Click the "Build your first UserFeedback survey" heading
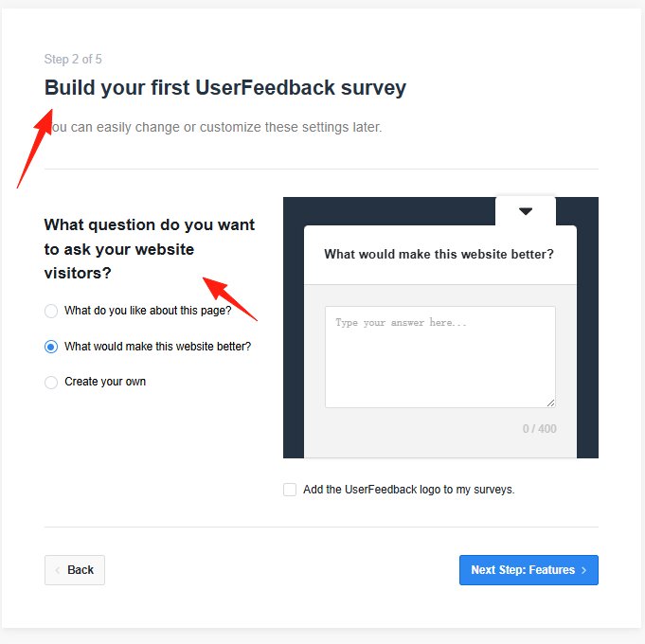The width and height of the screenshot is (645, 644). 225,88
